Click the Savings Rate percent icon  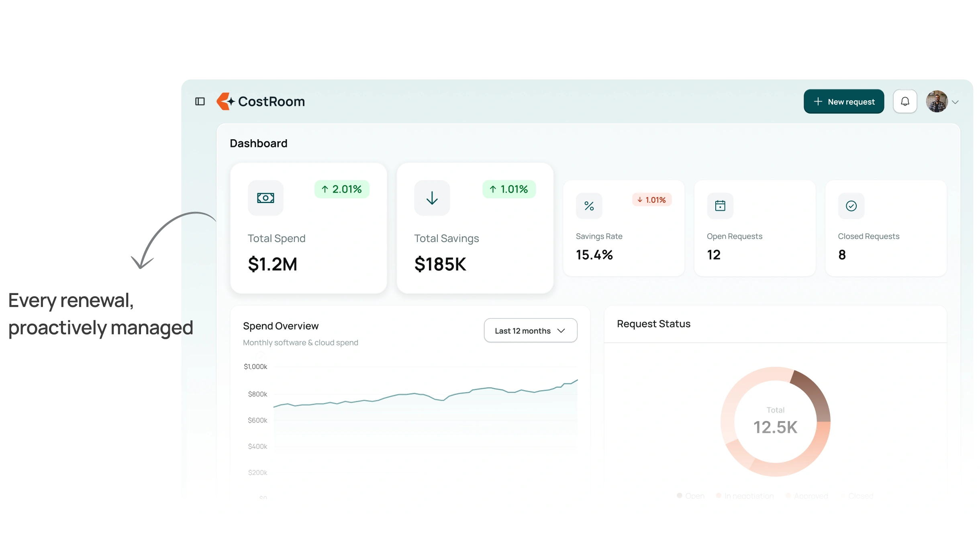[x=589, y=206]
